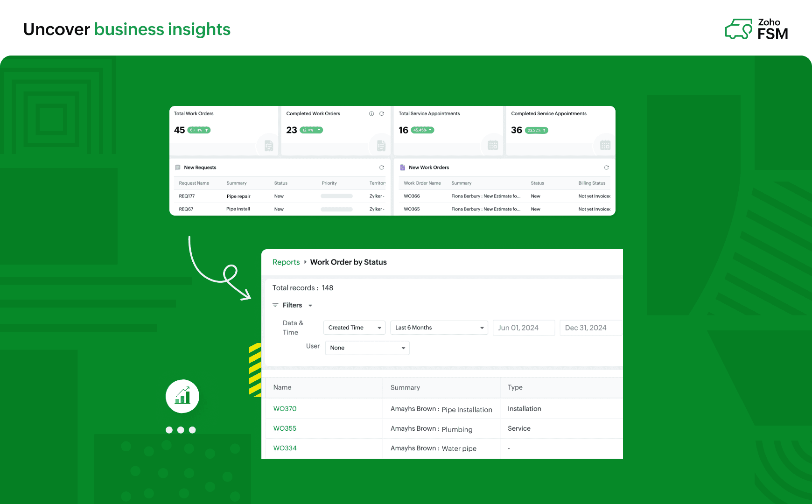Refresh the New Work Orders list
Screen dimensions: 812x504
[x=606, y=167]
